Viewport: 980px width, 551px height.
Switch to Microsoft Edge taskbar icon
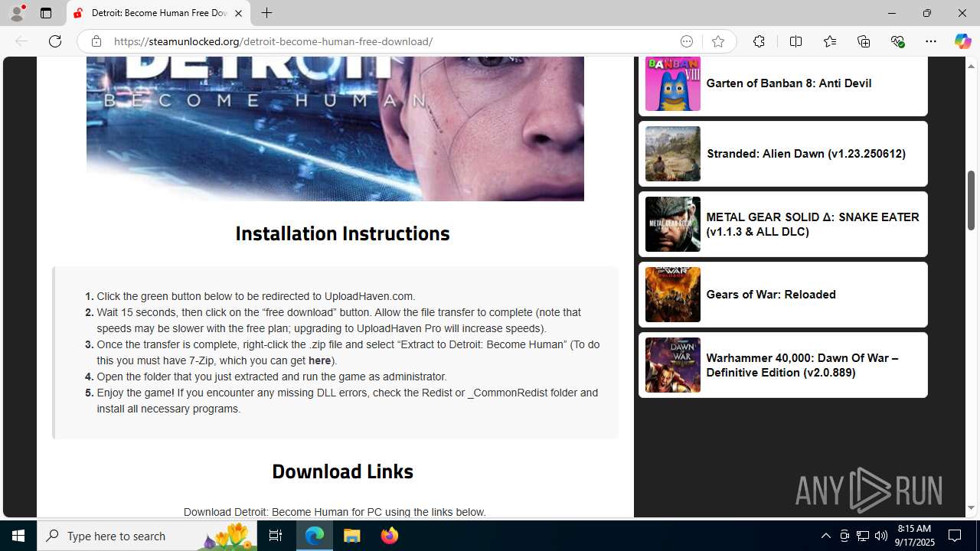point(315,536)
